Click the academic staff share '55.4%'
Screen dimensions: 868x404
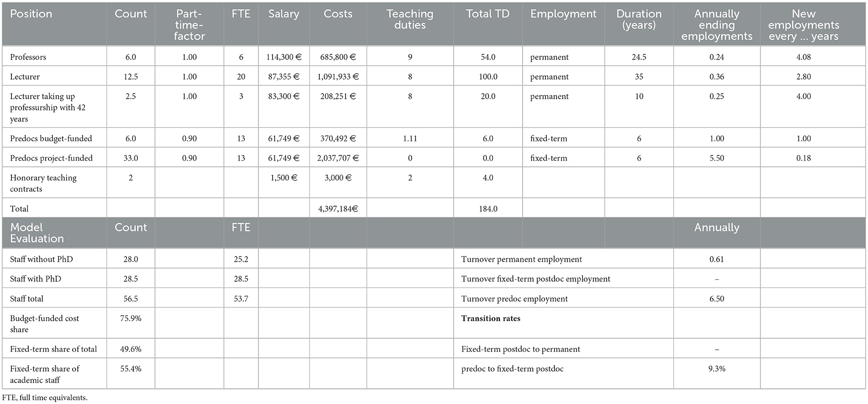pos(131,369)
